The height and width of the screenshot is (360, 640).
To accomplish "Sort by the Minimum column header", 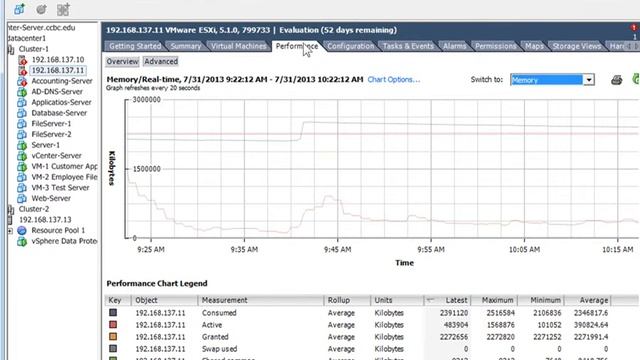I will point(541,300).
